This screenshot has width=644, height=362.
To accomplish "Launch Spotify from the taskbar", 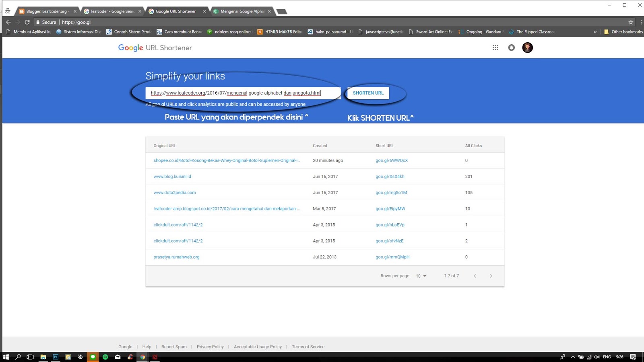I will [x=105, y=357].
